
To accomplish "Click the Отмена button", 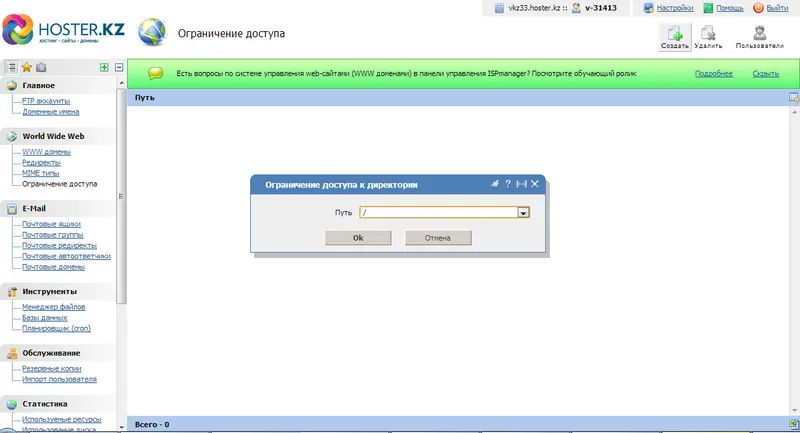I will [x=438, y=238].
